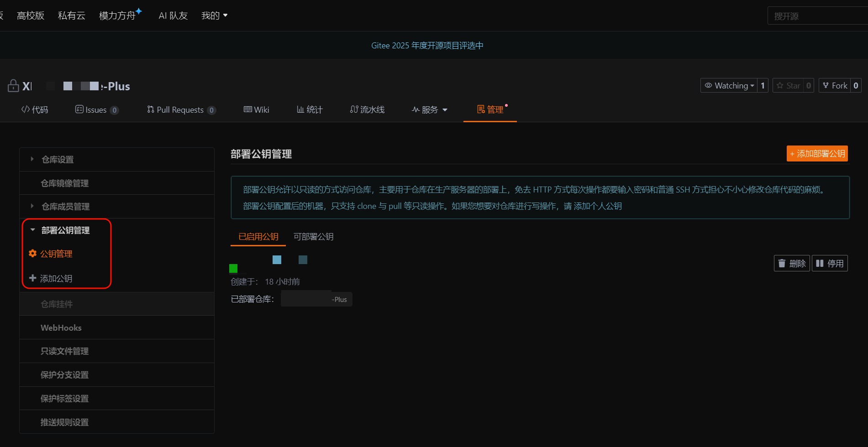Click the Star count number
The height and width of the screenshot is (447, 868).
click(x=809, y=85)
